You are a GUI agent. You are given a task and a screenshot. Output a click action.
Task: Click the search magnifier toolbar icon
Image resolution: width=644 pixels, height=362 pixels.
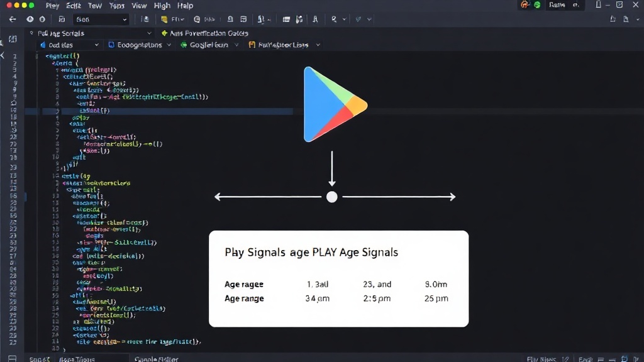pos(334,19)
